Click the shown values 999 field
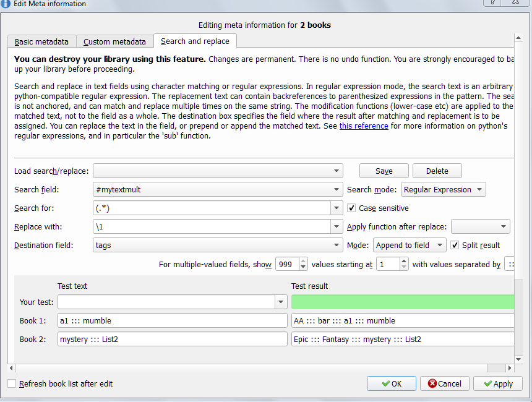Screen dimensions: 532x402 click(x=288, y=264)
